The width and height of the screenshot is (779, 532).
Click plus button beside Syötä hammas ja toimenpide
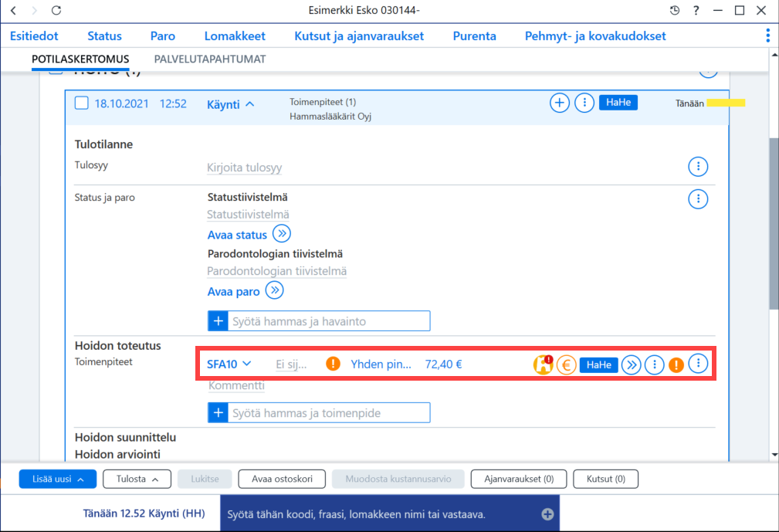point(218,413)
